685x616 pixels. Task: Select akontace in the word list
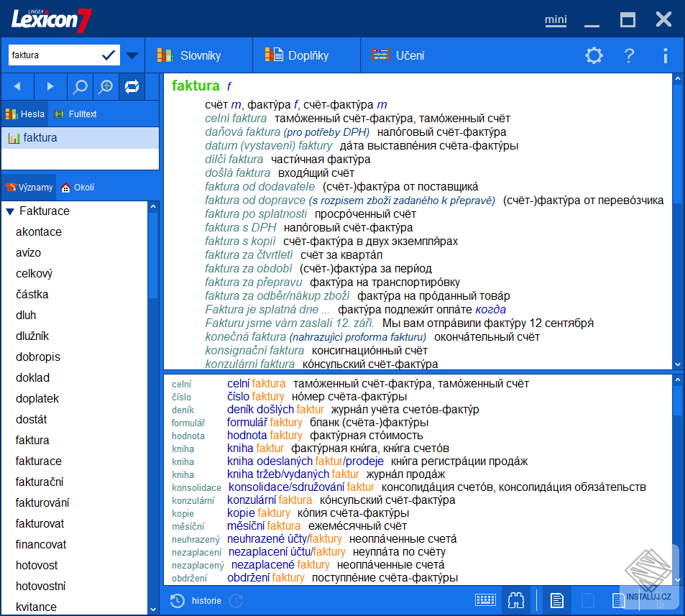pos(38,232)
